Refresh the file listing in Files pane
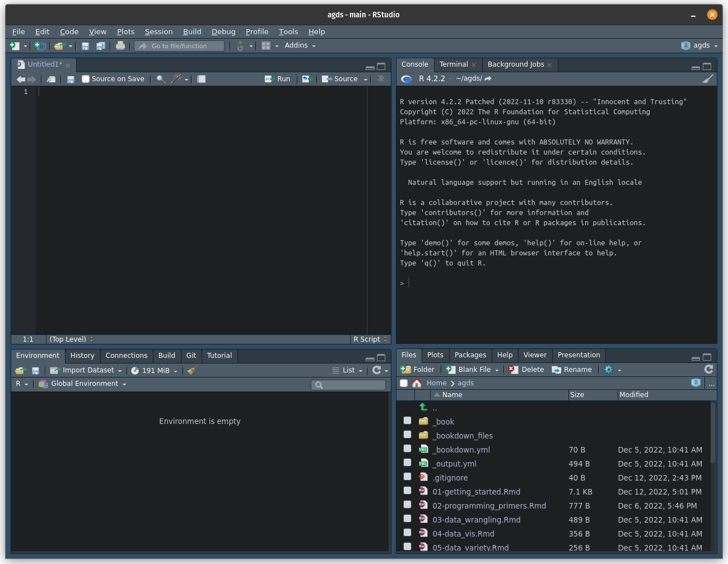 coord(708,369)
